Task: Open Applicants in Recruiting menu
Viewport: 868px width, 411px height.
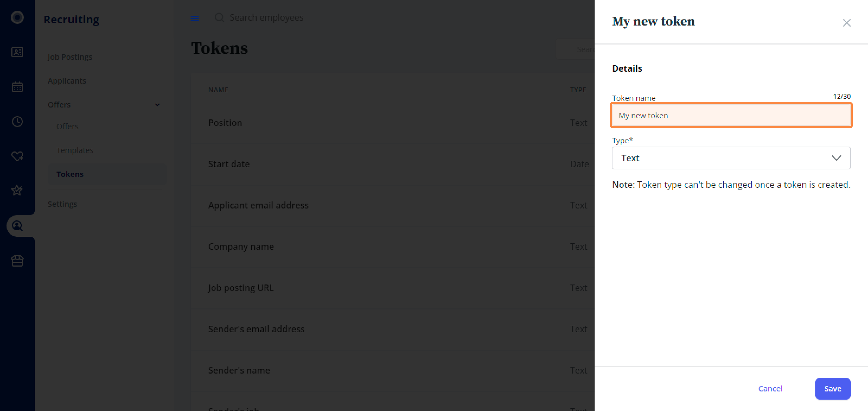Action: [67, 81]
